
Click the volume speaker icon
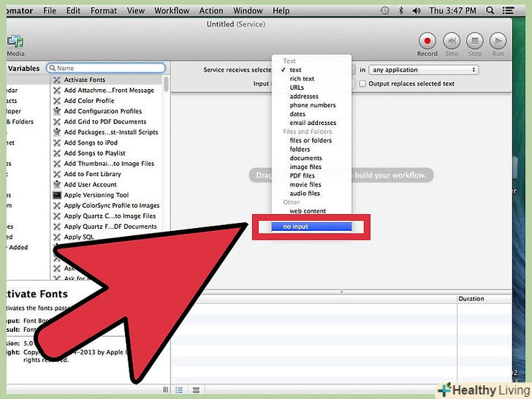[417, 11]
